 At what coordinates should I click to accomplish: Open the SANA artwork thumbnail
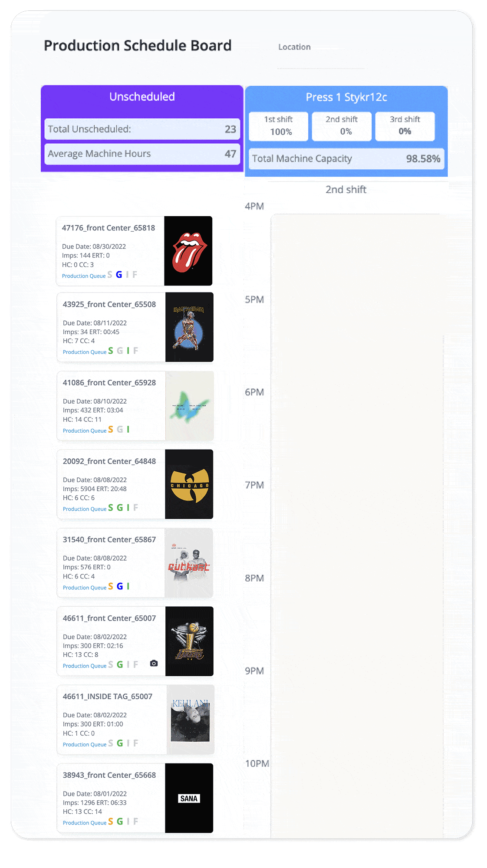(189, 798)
